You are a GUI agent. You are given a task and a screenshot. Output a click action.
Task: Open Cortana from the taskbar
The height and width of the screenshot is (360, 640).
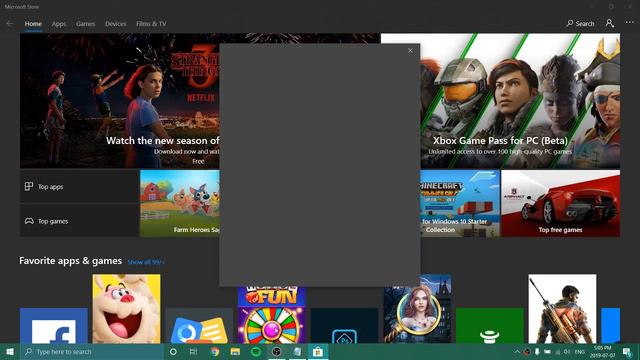click(x=173, y=352)
